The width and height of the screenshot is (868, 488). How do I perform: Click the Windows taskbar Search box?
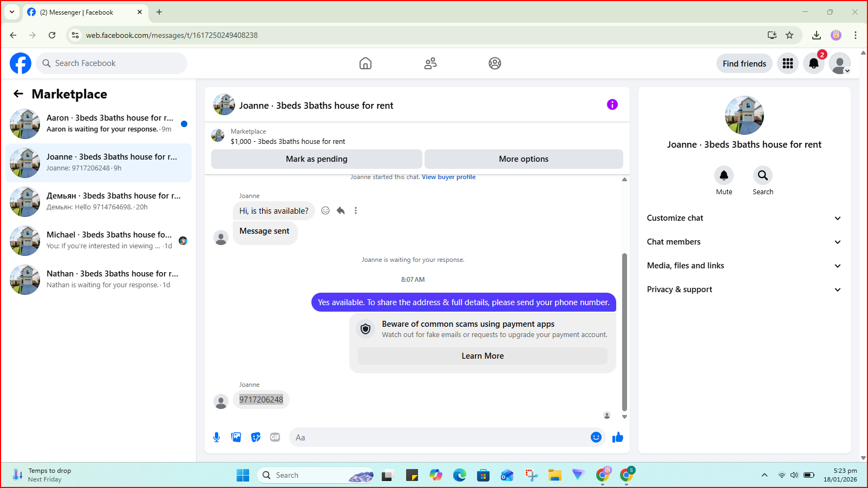316,475
